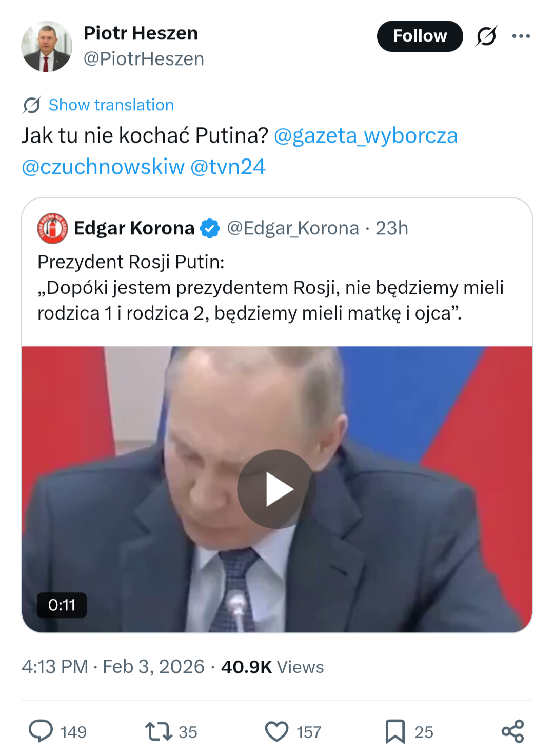The image size is (554, 756).
Task: Click the Grok icon beside Follow
Action: click(486, 36)
